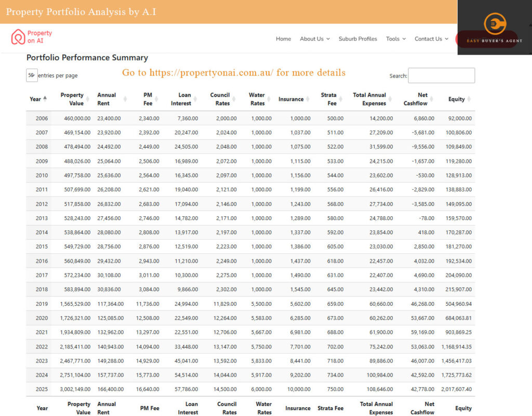Click equity value 1,168,914.35
Screen dimensions: 532x416
[x=456, y=347]
